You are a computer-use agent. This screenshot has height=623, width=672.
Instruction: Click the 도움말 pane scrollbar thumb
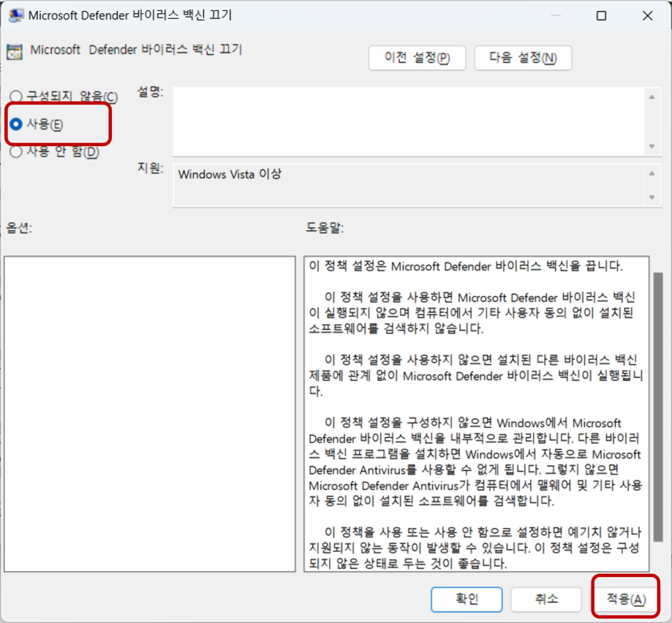click(658, 407)
